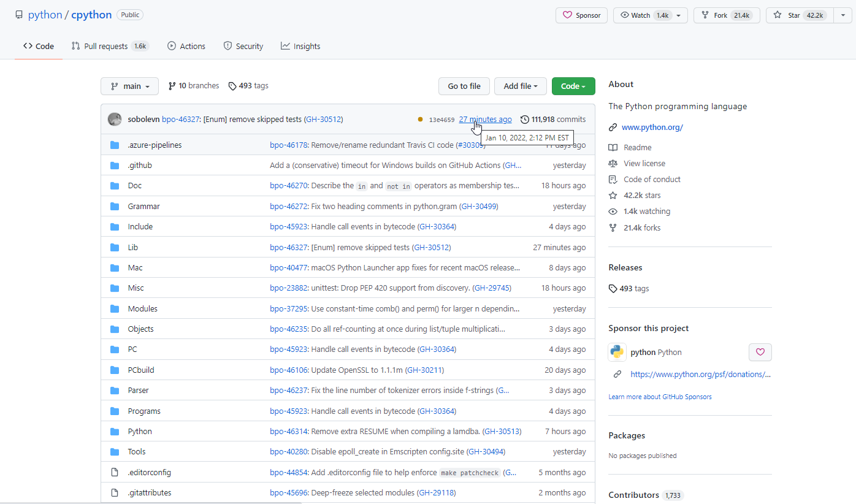
Task: Click the Go to file button
Action: click(464, 86)
